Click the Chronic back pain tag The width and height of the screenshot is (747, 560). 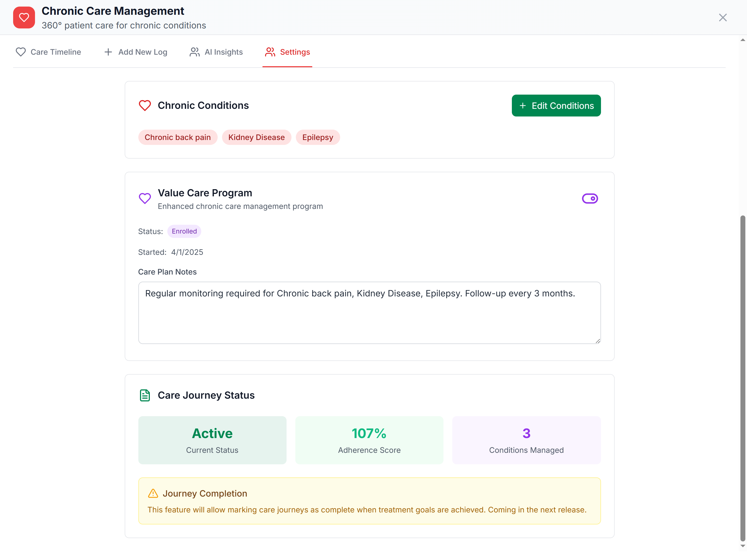click(178, 138)
